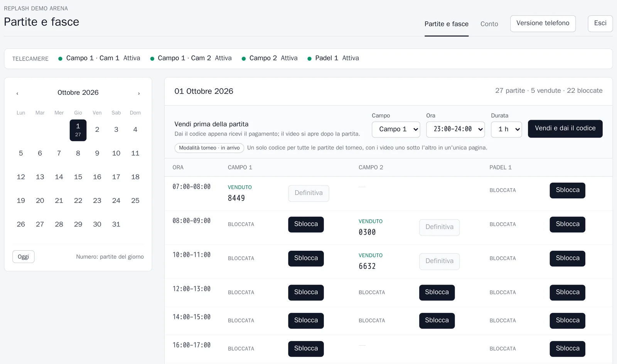Click Definitiva for code 6632
The height and width of the screenshot is (364, 617).
439,262
